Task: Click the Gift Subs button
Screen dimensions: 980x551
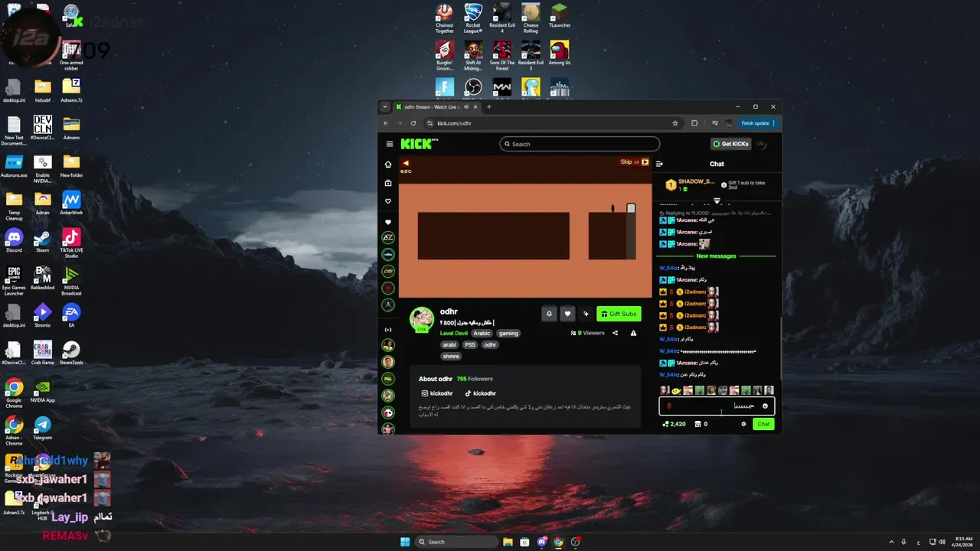Action: (x=619, y=314)
